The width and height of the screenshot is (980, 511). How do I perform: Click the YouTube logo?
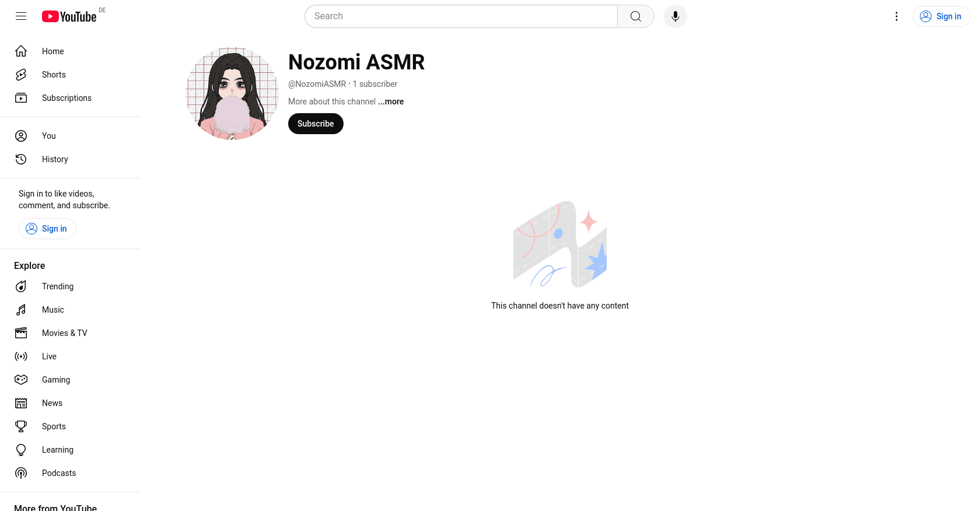[x=69, y=16]
